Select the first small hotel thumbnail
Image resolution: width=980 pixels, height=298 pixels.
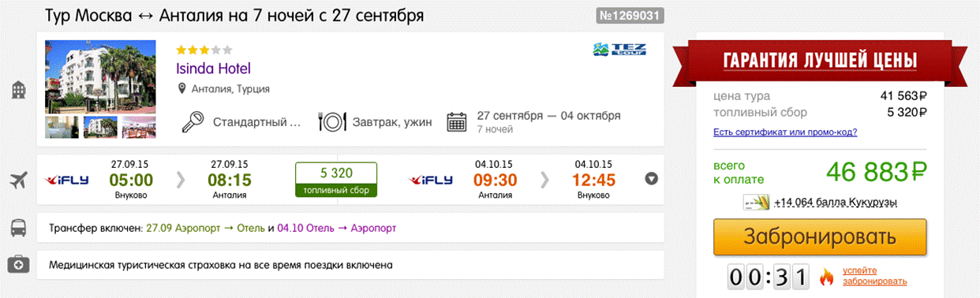pos(62,126)
